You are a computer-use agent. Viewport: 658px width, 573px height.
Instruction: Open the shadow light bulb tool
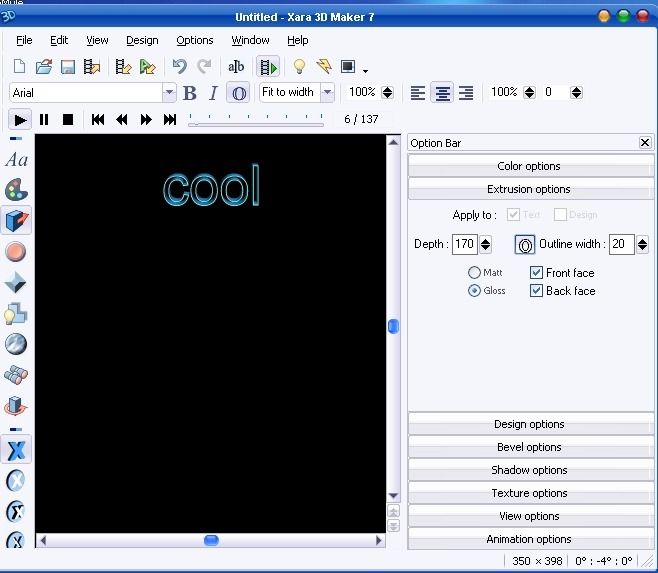pos(16,314)
